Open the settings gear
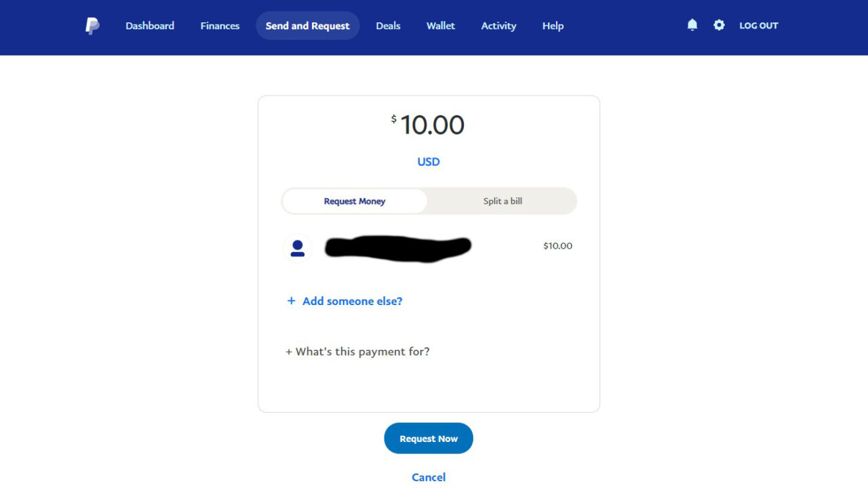The height and width of the screenshot is (488, 868). tap(718, 24)
